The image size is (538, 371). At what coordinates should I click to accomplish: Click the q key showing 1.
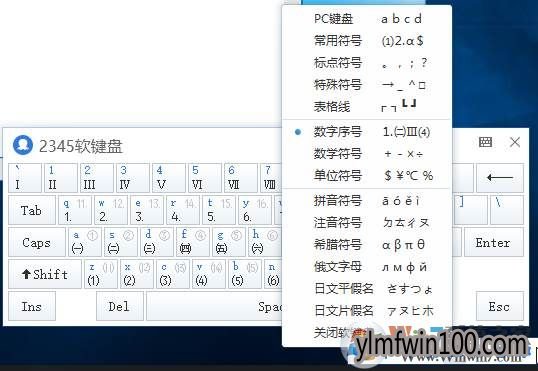point(75,210)
